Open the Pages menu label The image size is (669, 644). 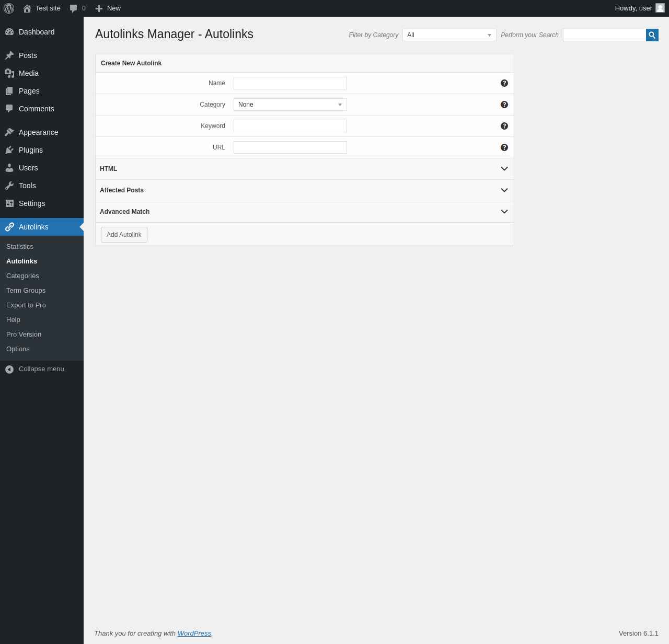click(x=29, y=91)
